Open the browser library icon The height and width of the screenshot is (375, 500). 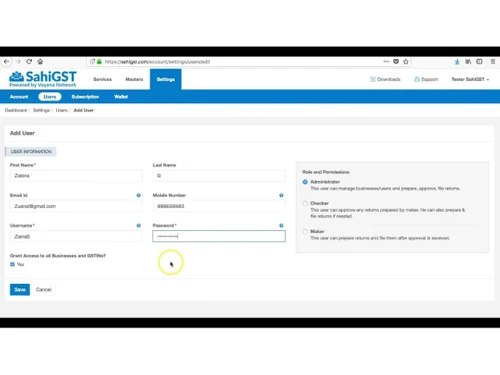468,62
